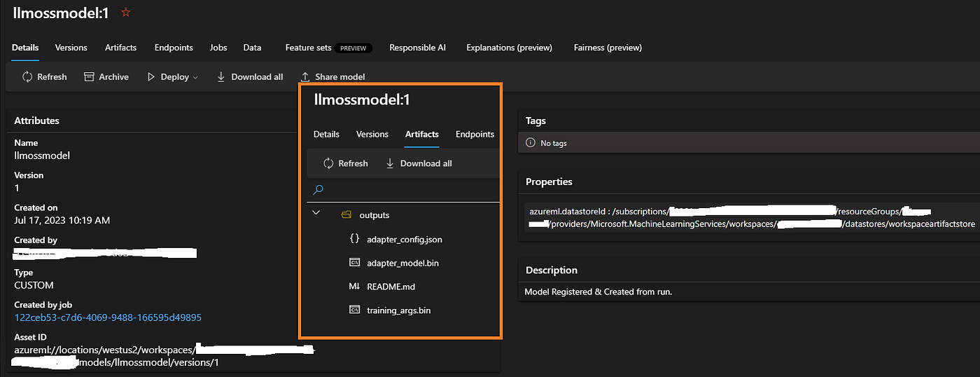Open the Data tab
Viewport: 980px width, 377px height.
click(252, 48)
